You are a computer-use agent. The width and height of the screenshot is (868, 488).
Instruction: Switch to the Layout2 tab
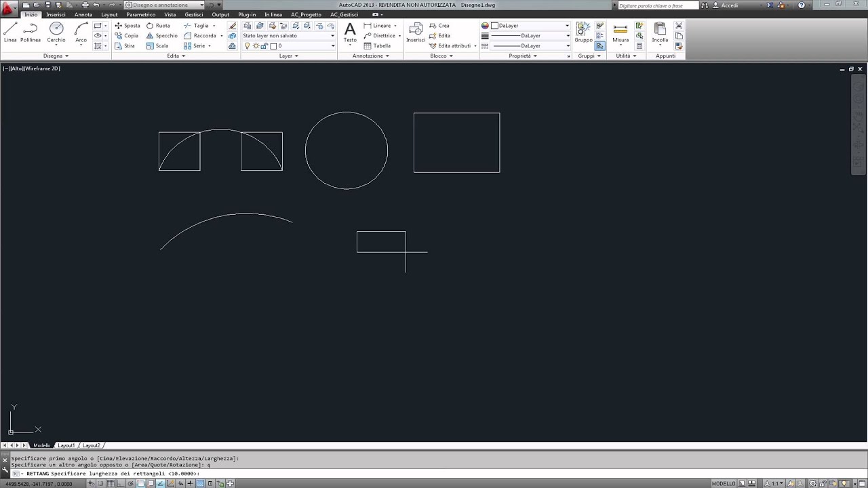click(91, 445)
